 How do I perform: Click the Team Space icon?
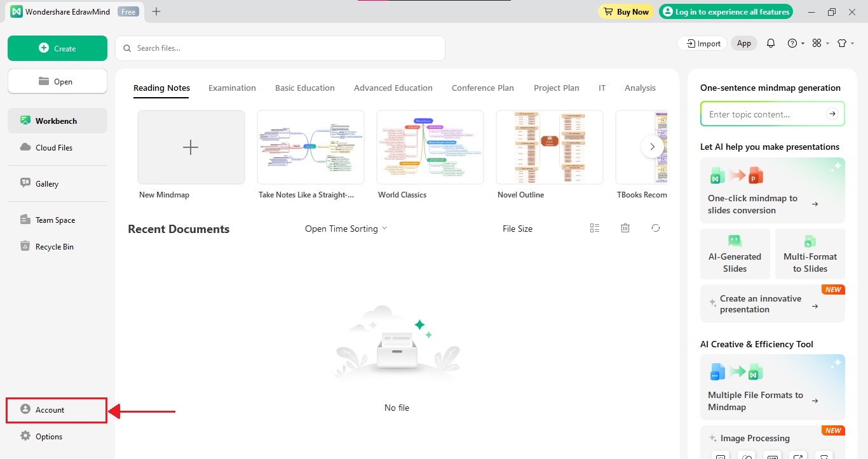pos(25,220)
